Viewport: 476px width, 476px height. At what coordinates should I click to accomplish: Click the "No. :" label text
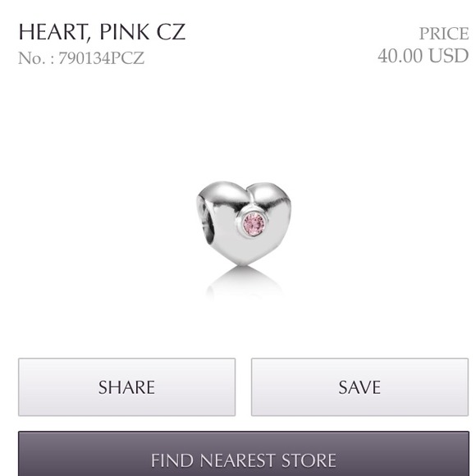[36, 58]
